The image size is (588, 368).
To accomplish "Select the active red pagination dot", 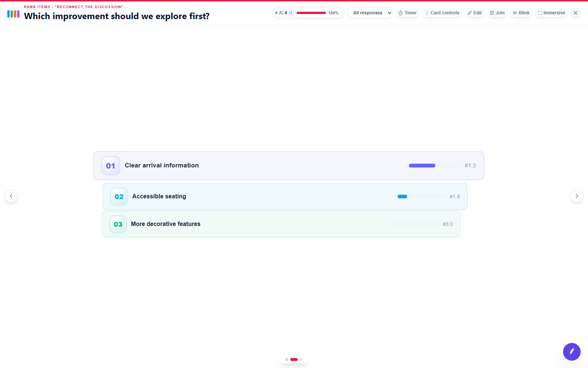I will [x=294, y=360].
